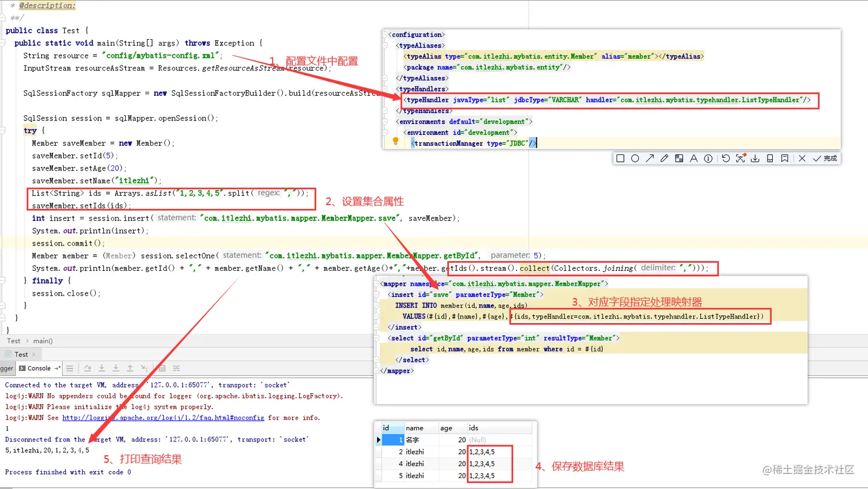The image size is (868, 489).
Task: Click the name column header in table
Action: coord(421,428)
